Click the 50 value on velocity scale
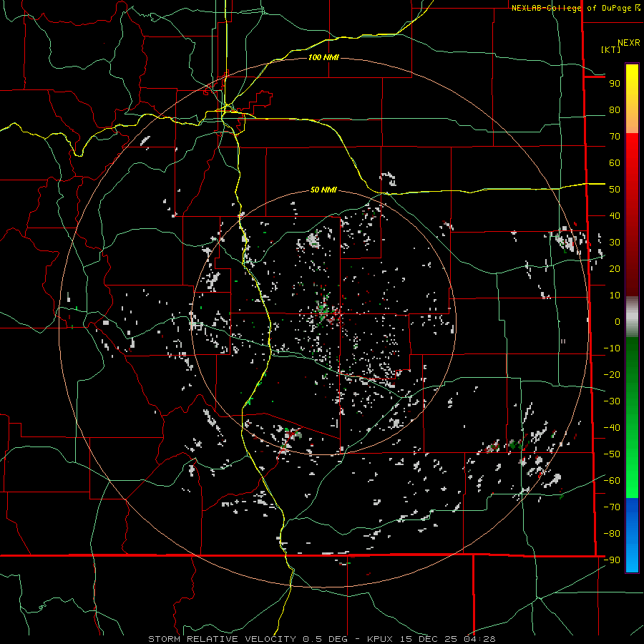 tap(615, 190)
